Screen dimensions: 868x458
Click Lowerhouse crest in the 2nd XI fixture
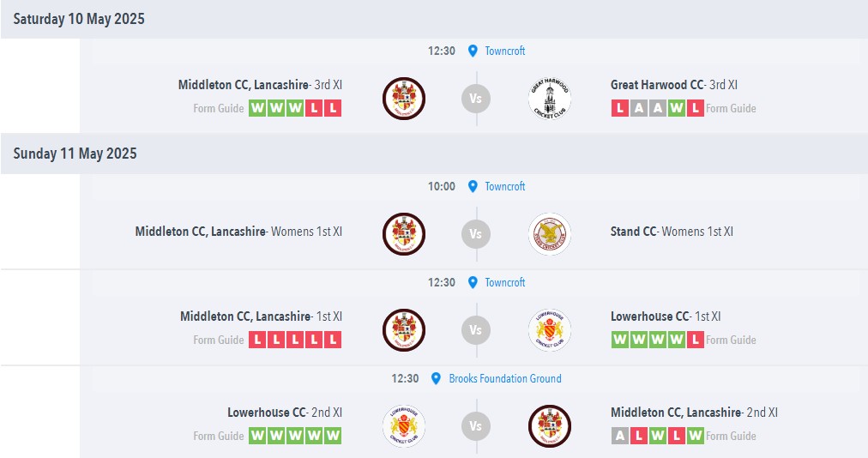[403, 425]
